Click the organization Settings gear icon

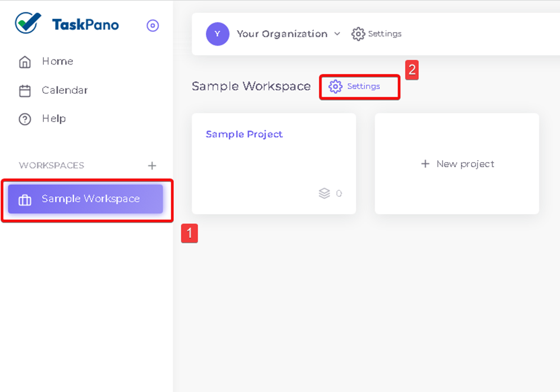(x=358, y=34)
